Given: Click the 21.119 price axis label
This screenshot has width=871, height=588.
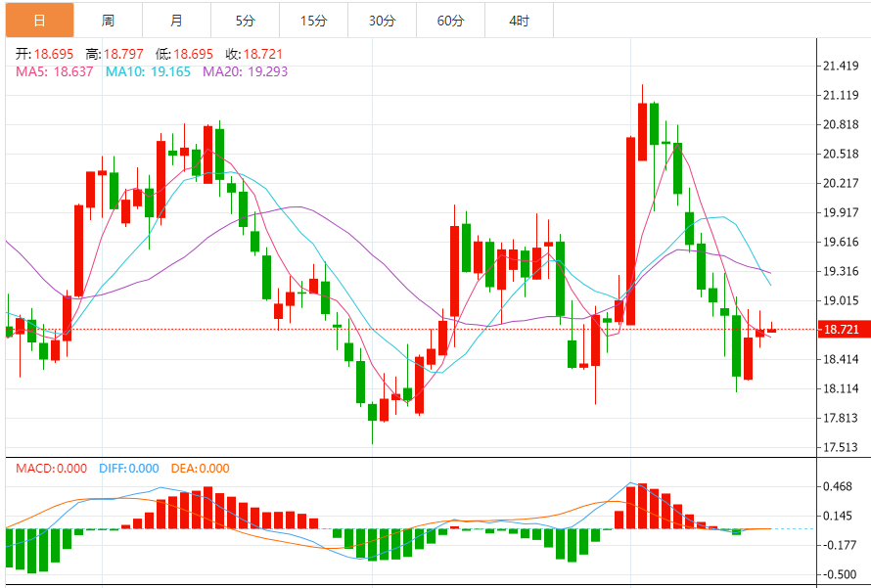Looking at the screenshot, I should (841, 95).
